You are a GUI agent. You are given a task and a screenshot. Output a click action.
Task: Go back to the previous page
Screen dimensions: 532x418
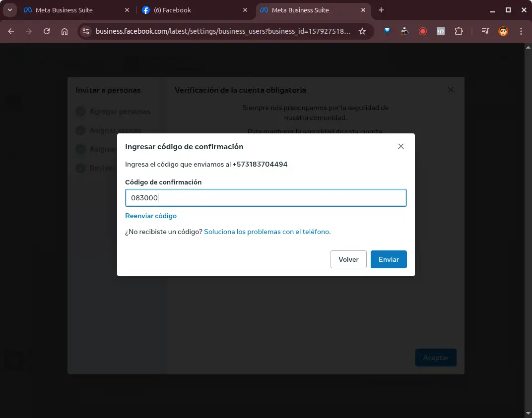pos(11,31)
